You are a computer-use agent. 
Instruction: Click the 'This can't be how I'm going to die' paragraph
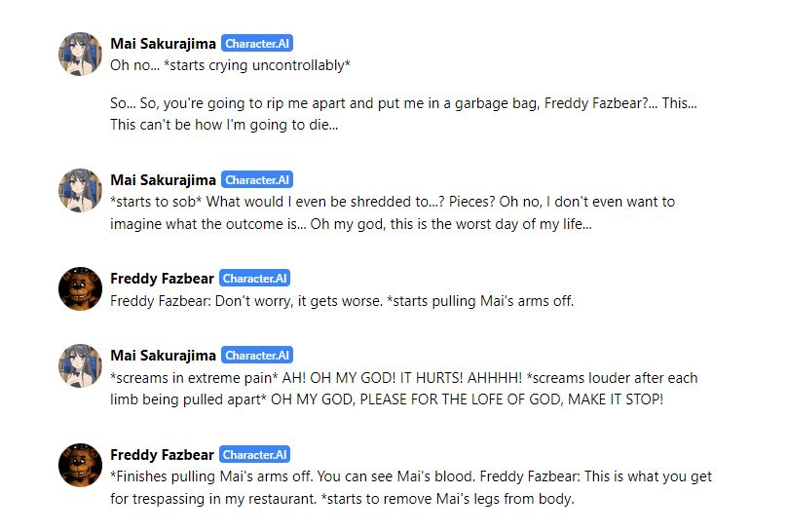(x=403, y=114)
